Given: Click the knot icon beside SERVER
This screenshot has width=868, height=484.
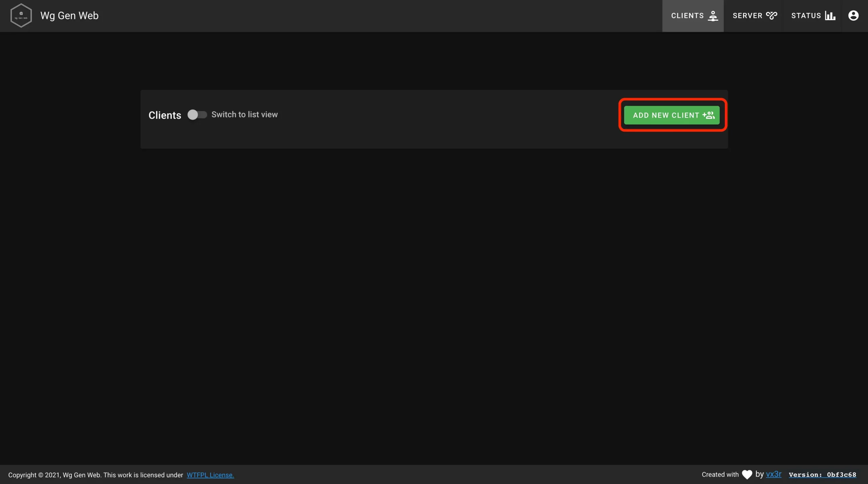Looking at the screenshot, I should click(772, 16).
